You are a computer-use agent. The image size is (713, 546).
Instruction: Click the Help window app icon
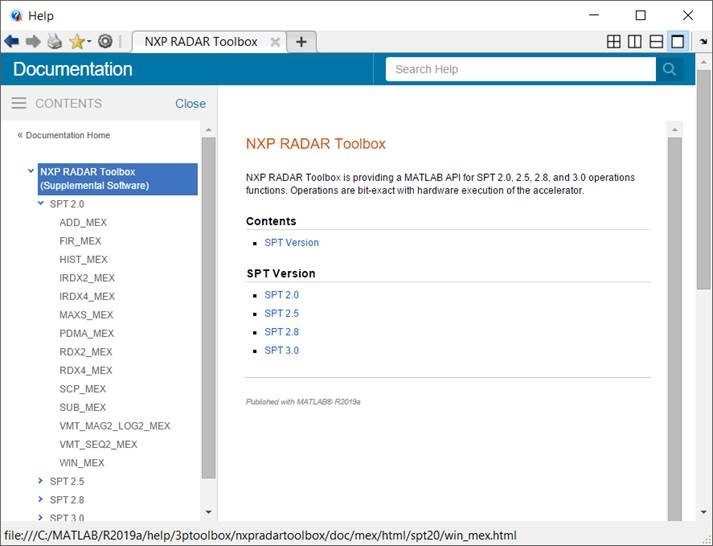16,16
